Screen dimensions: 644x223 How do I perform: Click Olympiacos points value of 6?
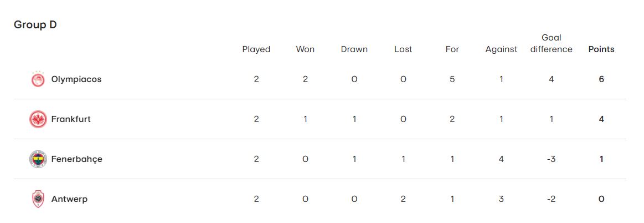[x=601, y=79]
